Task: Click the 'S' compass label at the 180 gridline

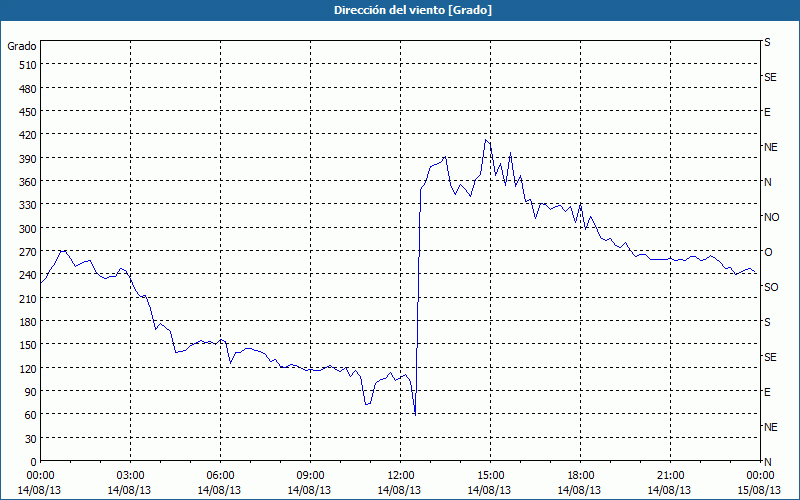Action: (x=767, y=322)
